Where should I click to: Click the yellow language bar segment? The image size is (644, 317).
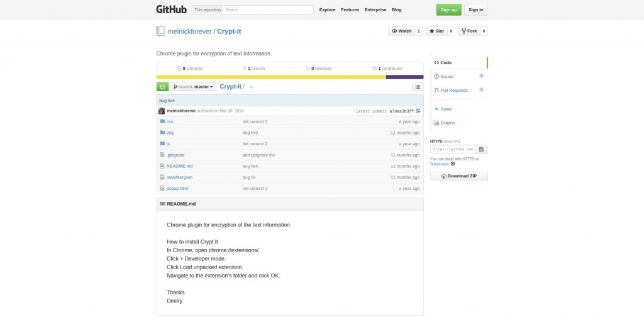coord(271,77)
